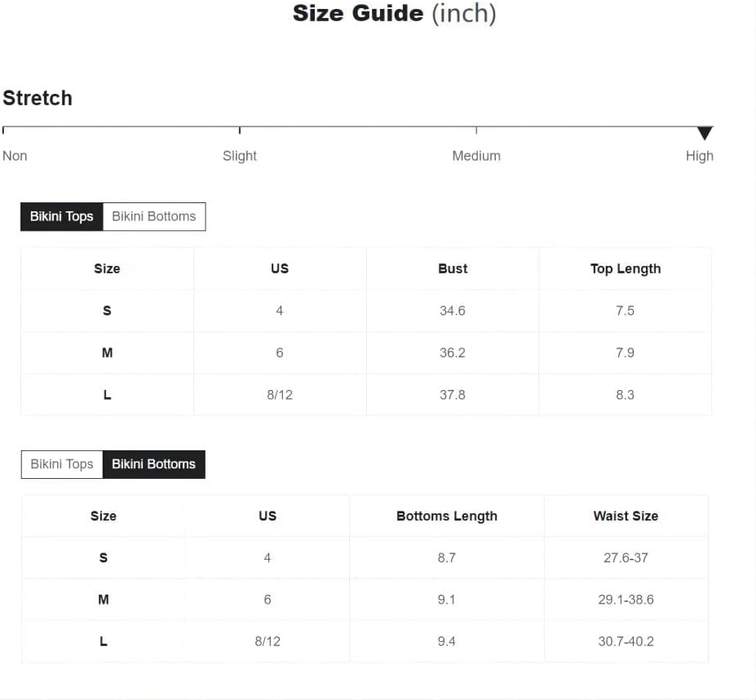Select the 8/12 US cell in tops table
This screenshot has width=756, height=700.
click(280, 395)
